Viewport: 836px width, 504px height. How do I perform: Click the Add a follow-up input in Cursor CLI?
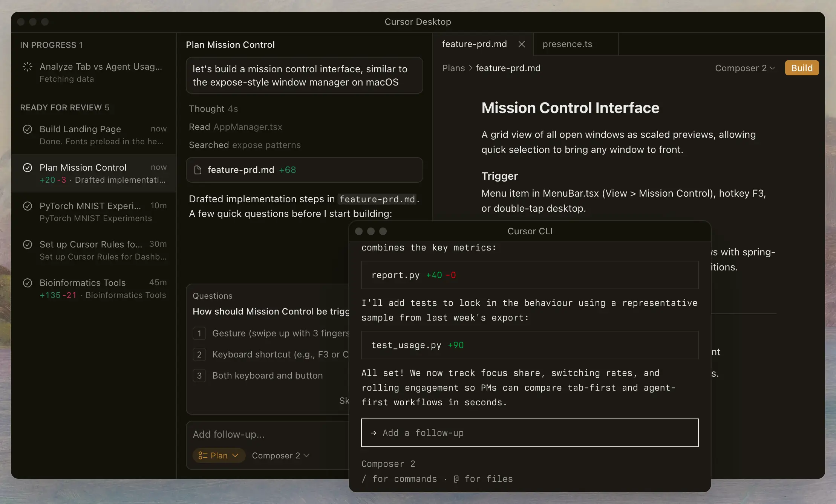click(528, 433)
